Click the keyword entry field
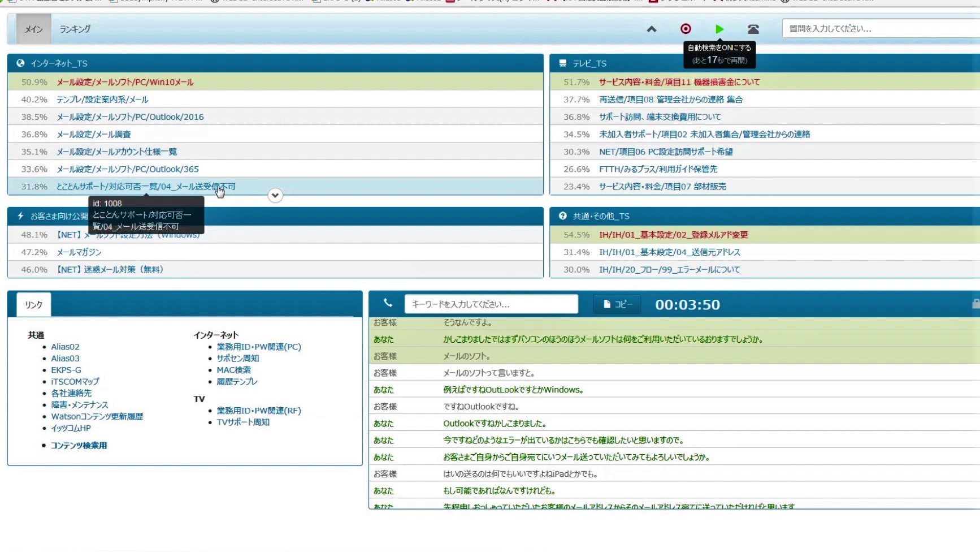Image resolution: width=980 pixels, height=552 pixels. click(x=491, y=304)
